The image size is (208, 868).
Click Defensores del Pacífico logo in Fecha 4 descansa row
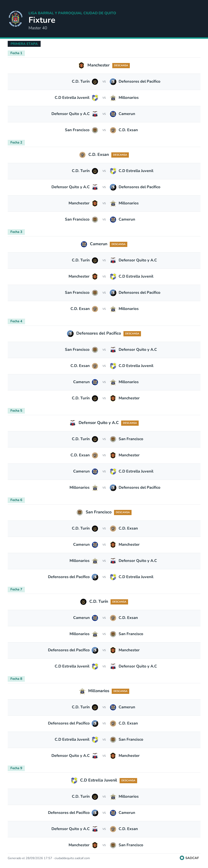(x=70, y=334)
